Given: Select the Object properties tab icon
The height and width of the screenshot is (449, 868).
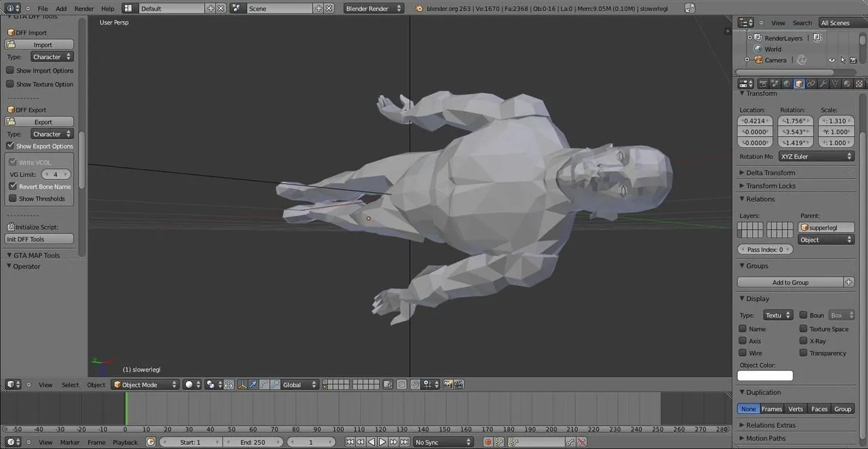Looking at the screenshot, I should pos(799,84).
